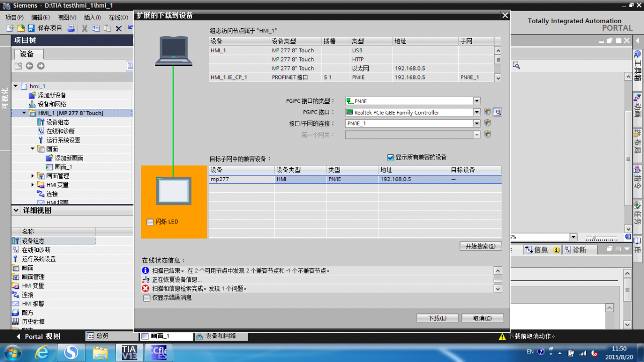This screenshot has width=644, height=362.
Task: Launch Internet Explorer from the taskbar
Action: pyautogui.click(x=42, y=352)
